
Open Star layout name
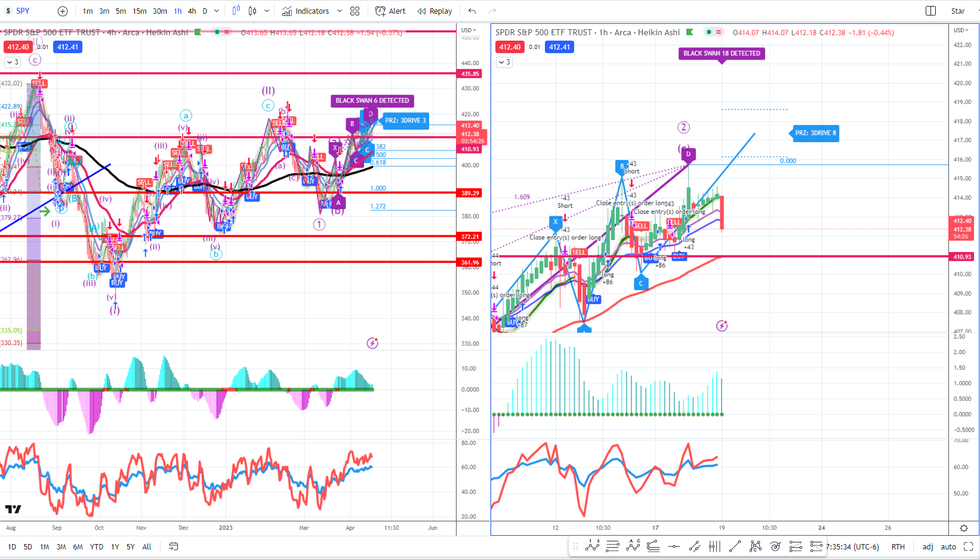[958, 11]
